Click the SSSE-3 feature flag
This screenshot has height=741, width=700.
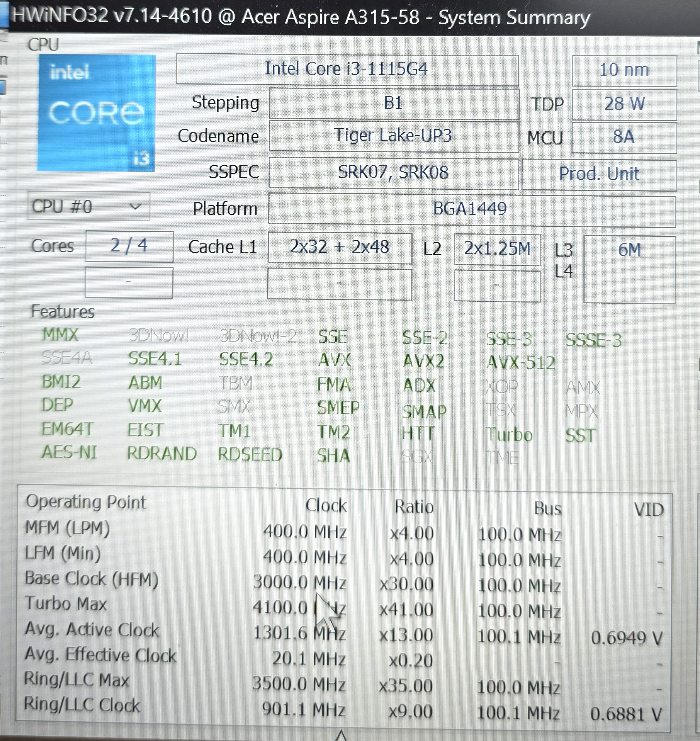594,340
